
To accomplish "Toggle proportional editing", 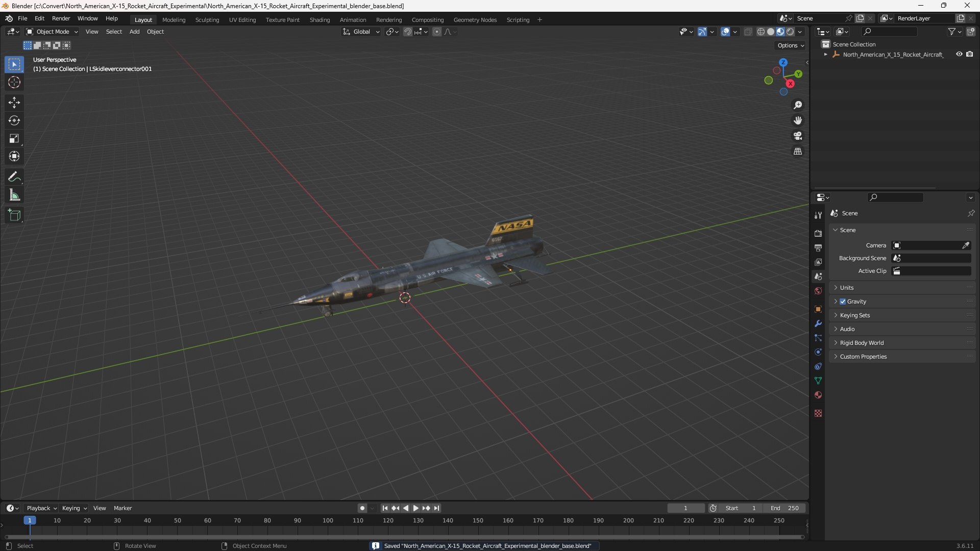I will 437,32.
